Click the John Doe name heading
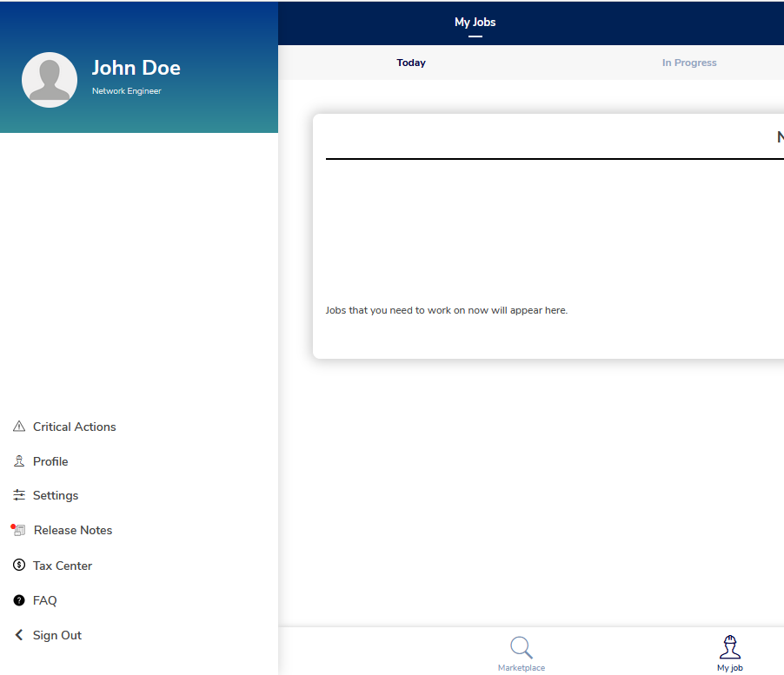The width and height of the screenshot is (784, 675). pyautogui.click(x=136, y=68)
